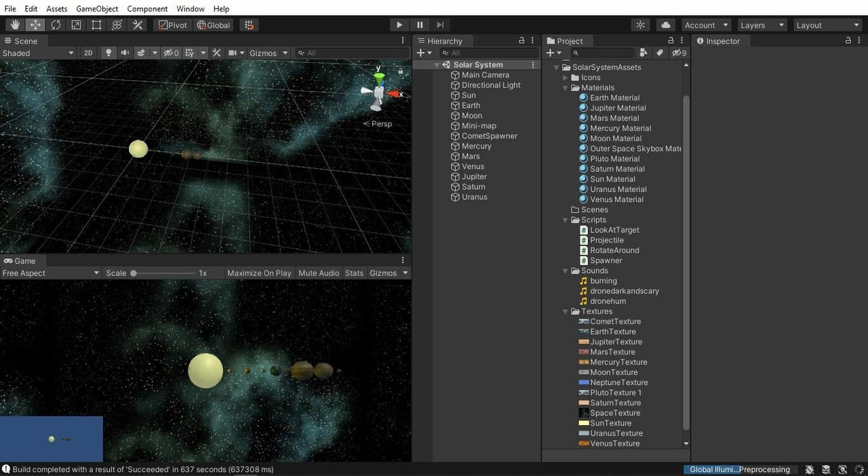Open Inspector panel more options menu
Image resolution: width=868 pixels, height=476 pixels.
click(x=859, y=41)
